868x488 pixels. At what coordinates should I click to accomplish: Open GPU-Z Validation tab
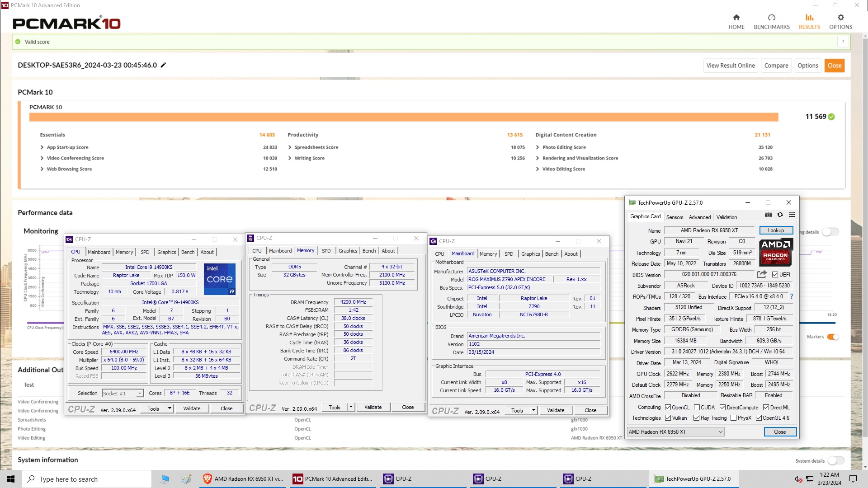click(x=726, y=217)
